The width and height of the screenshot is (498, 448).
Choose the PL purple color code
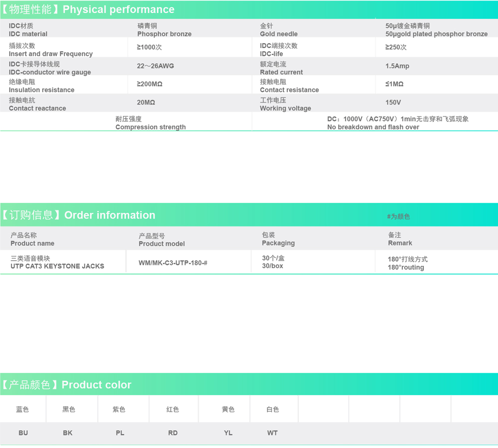point(120,433)
